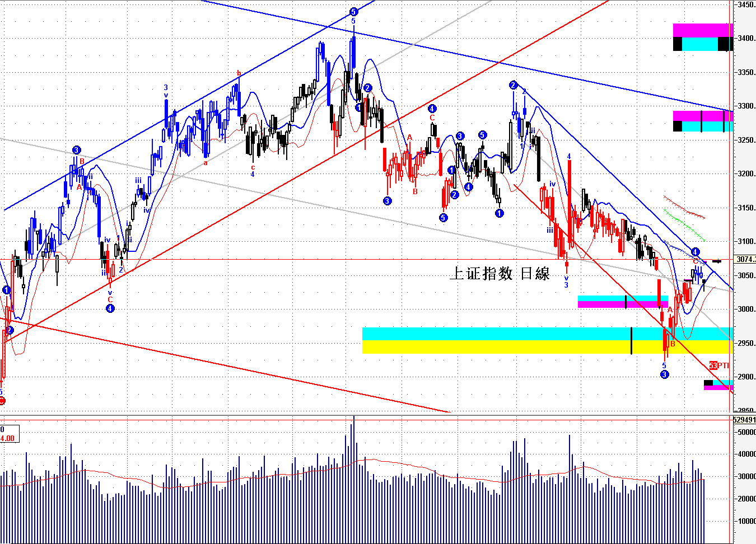Screen dimensions: 756x544
Task: Click the blue lowercase c wave label
Action: 253,167
